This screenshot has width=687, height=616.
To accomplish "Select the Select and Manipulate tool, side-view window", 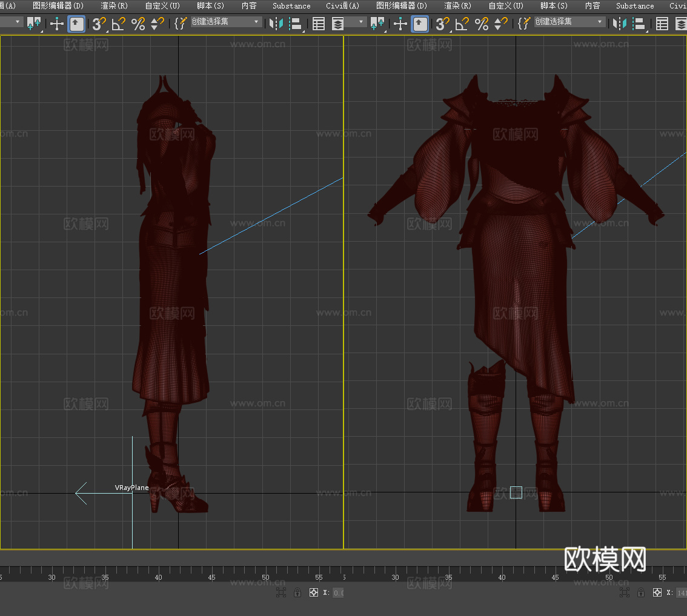I will click(57, 23).
